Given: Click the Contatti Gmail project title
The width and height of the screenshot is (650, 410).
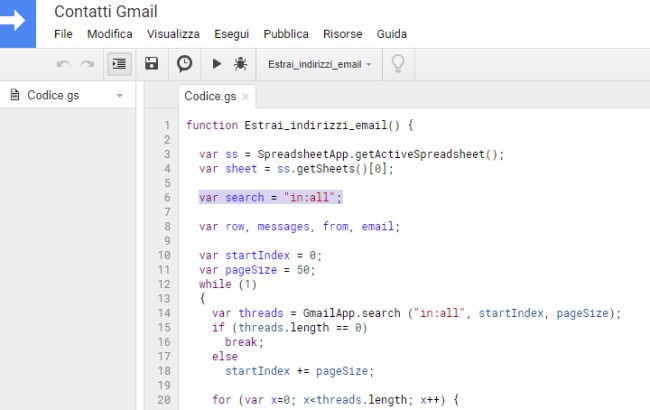Looking at the screenshot, I should [x=106, y=12].
